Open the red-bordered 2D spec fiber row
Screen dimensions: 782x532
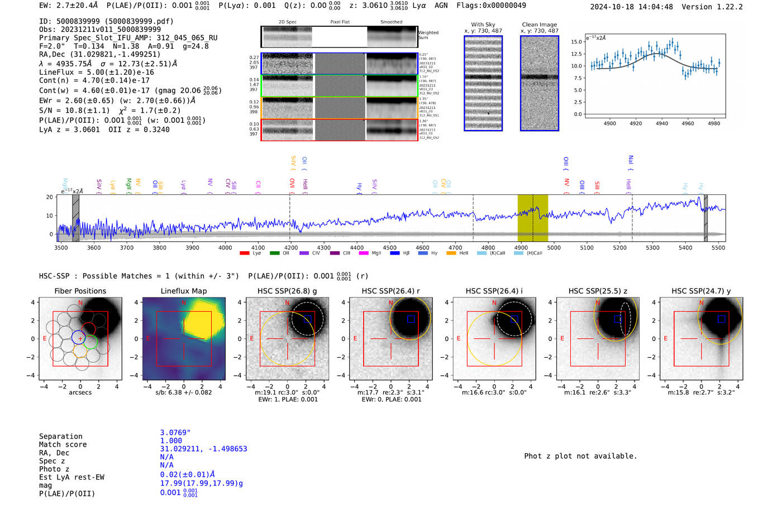(339, 130)
